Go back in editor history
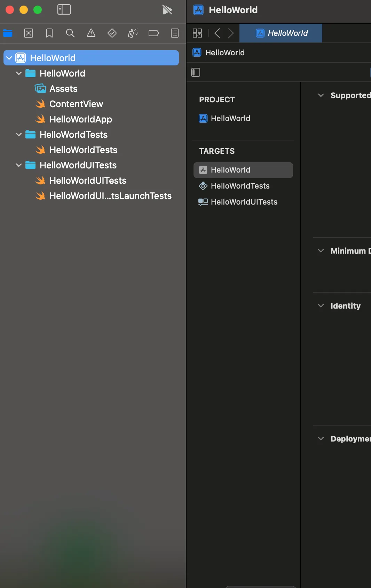 217,33
